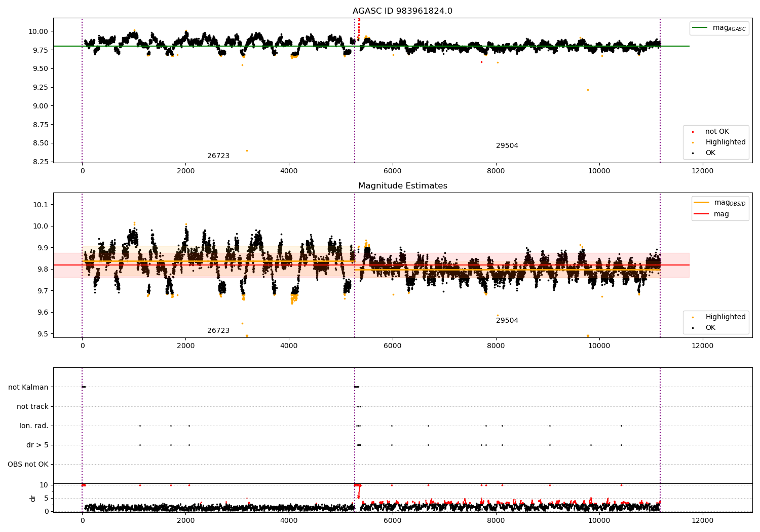The image size is (760, 532).
Task: Click '26723' annotation in Magnitude Estimates plot
Action: coord(218,330)
